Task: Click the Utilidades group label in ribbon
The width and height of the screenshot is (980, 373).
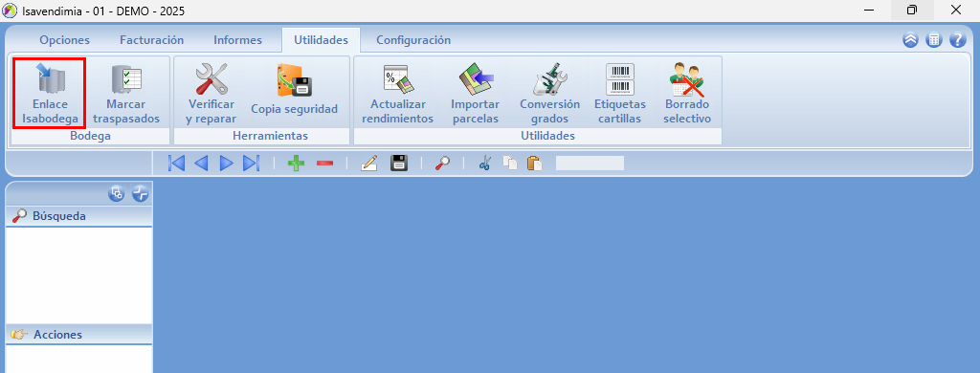Action: [x=538, y=136]
